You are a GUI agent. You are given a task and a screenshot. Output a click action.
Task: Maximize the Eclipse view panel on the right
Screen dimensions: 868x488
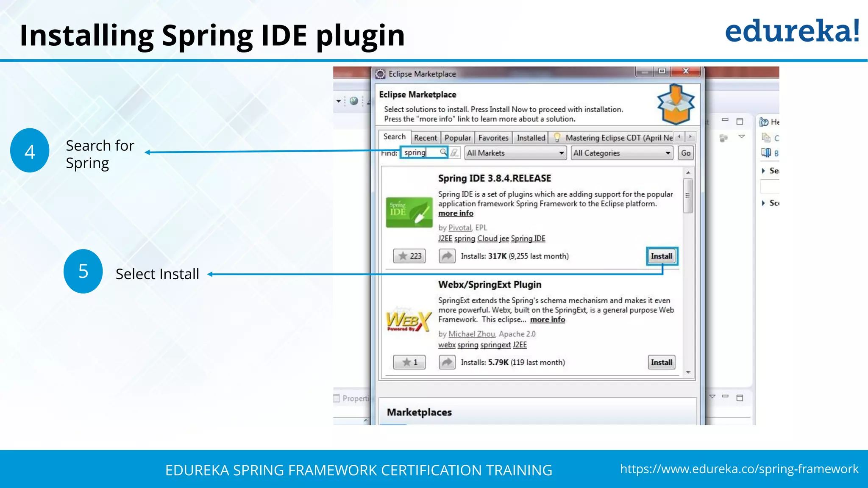click(740, 122)
